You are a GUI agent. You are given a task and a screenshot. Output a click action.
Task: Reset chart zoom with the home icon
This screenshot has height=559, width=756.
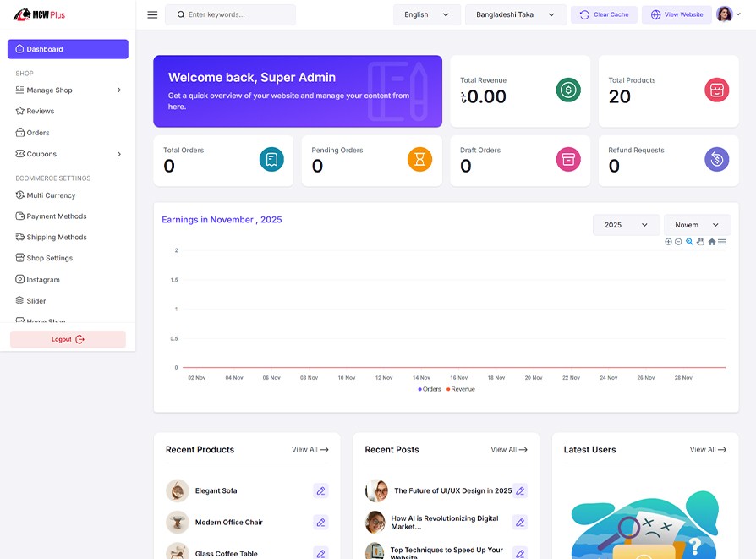point(711,242)
